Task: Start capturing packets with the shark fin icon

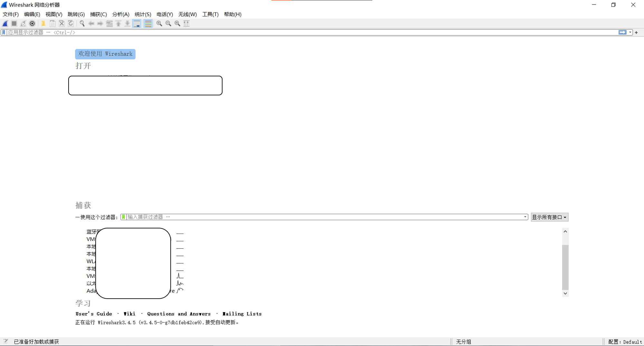Action: tap(5, 24)
